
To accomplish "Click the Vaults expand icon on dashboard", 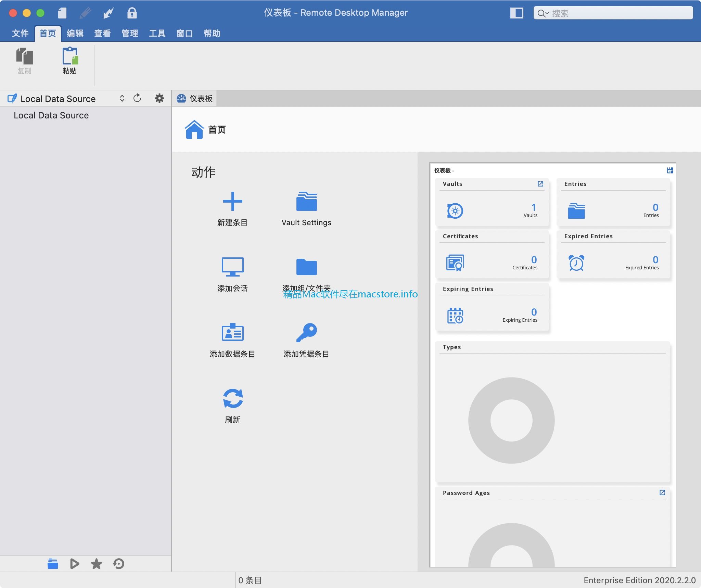I will [540, 183].
